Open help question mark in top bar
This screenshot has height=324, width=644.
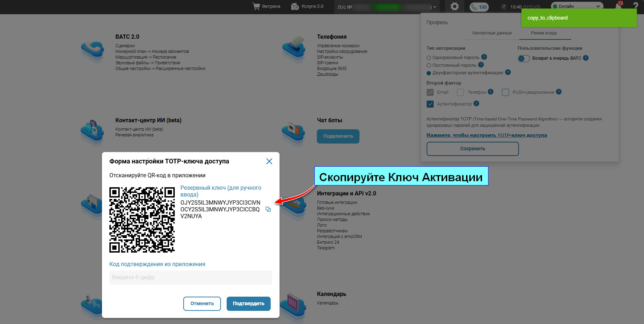pos(636,5)
